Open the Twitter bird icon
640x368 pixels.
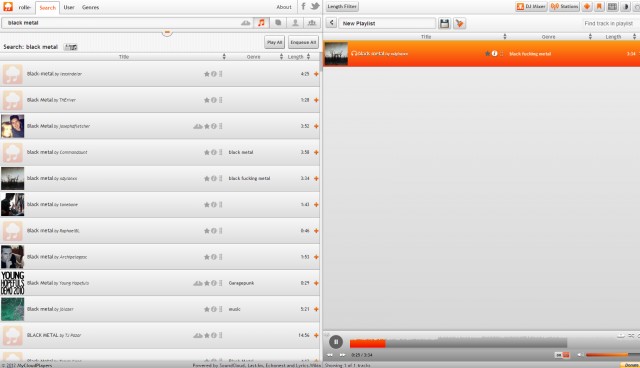pyautogui.click(x=315, y=6)
